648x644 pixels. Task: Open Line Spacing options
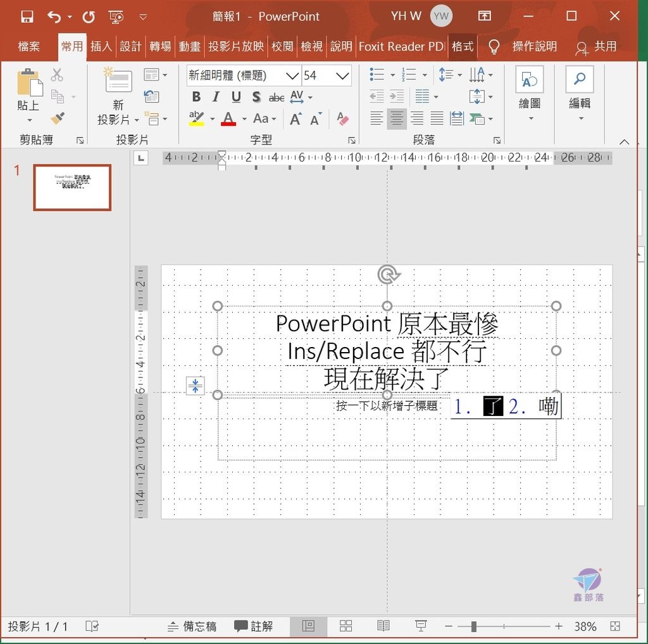(450, 75)
